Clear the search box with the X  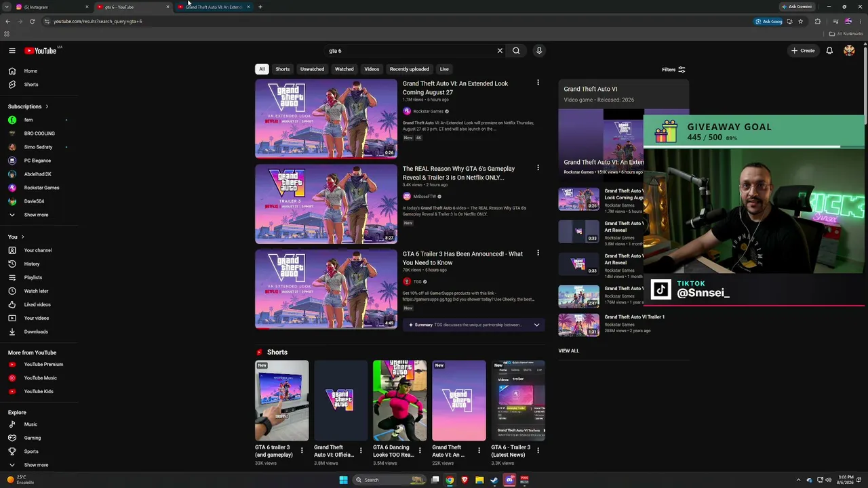[x=500, y=51]
